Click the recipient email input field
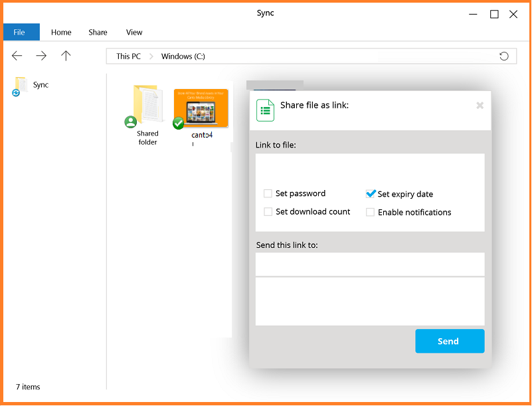The width and height of the screenshot is (532, 406). [370, 264]
